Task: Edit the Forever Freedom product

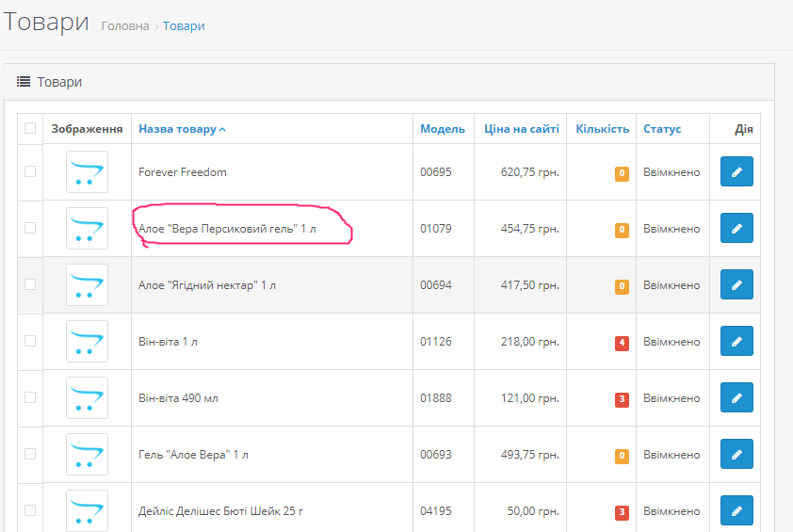Action: (736, 171)
